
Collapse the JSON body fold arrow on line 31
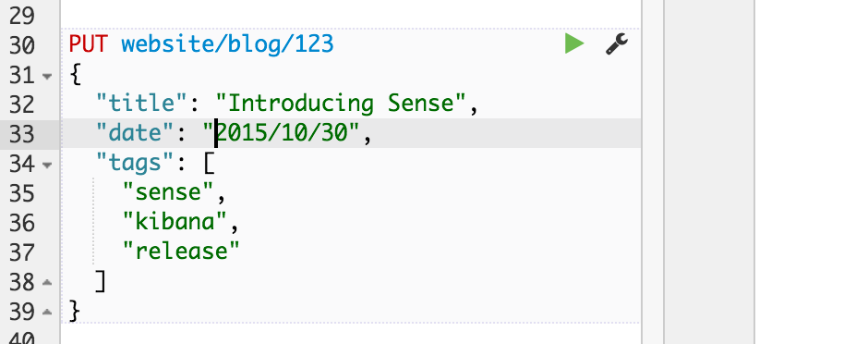(47, 75)
